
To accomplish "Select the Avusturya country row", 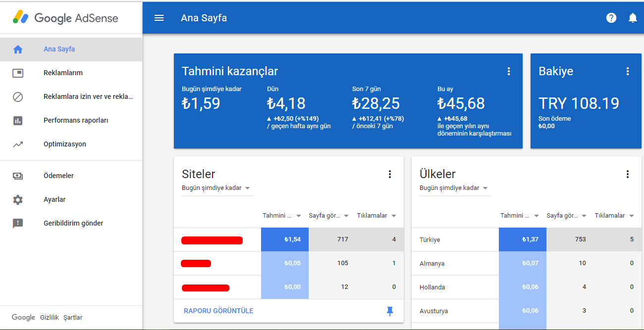I will 527,311.
